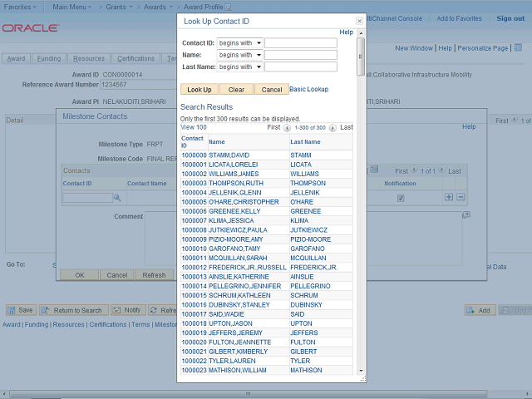Screen dimensions: 532x399
Task: Open the Name operator dropdown
Action: point(239,55)
